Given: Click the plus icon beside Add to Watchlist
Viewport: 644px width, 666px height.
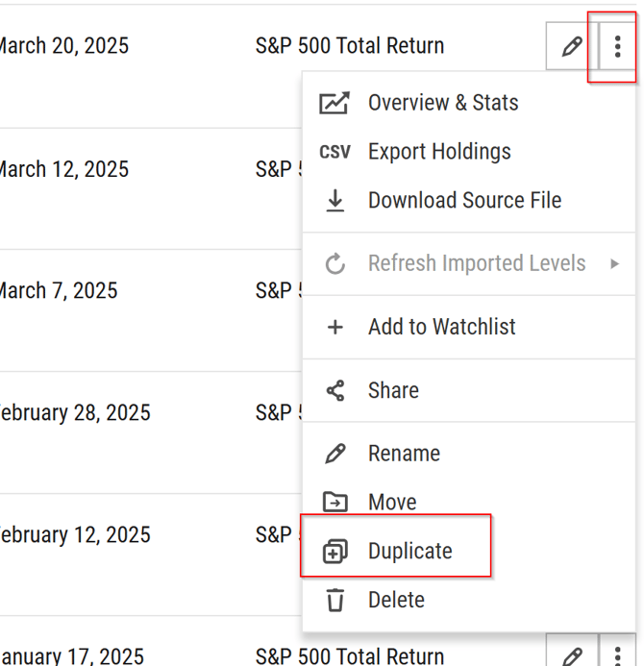Looking at the screenshot, I should [335, 327].
